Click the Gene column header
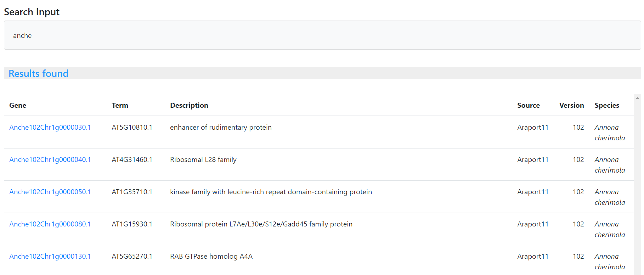Screen dimensions: 644x275 18,105
